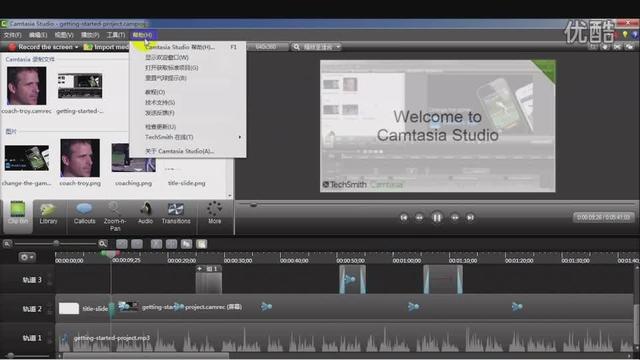Select coach-troy.png thumbnail
Viewport: 640px width, 360px height.
[x=80, y=158]
